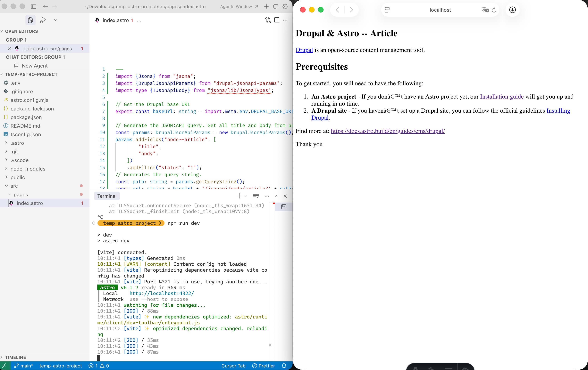Click the Safari reload page icon
The image size is (588, 370).
point(494,10)
